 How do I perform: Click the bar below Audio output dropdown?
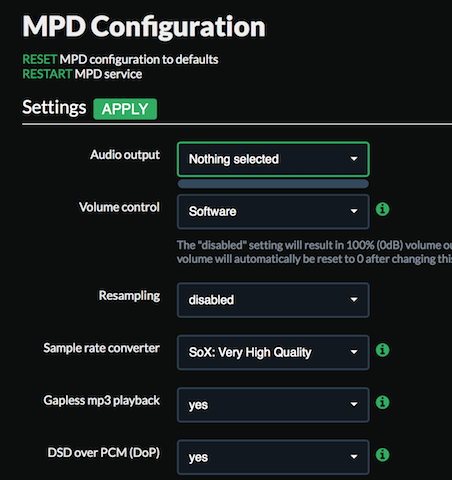[x=273, y=184]
